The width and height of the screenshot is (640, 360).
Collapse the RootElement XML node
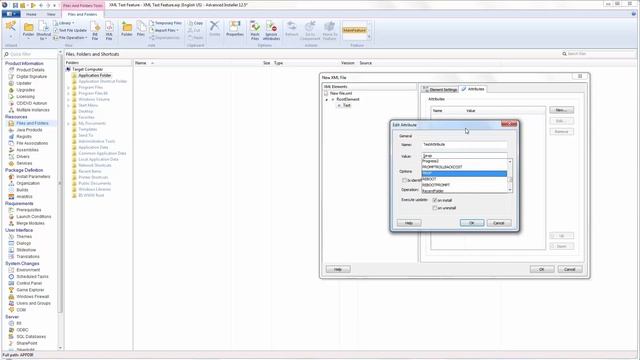click(327, 100)
